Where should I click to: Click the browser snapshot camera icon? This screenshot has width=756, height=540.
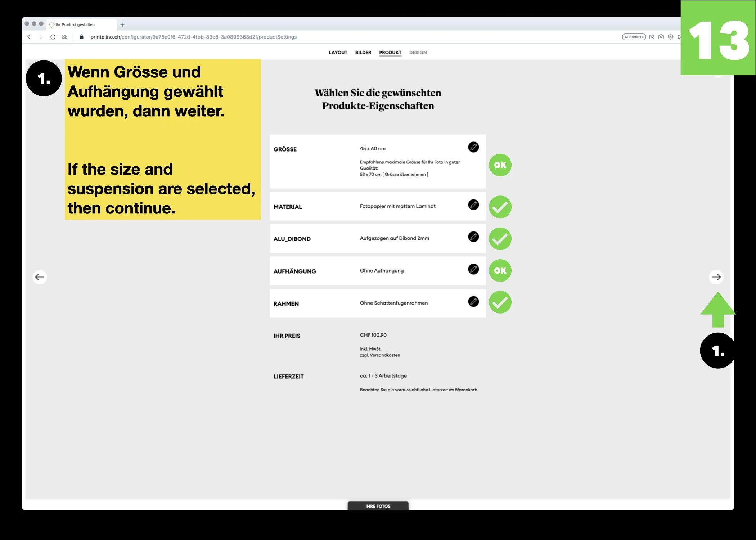pos(661,37)
